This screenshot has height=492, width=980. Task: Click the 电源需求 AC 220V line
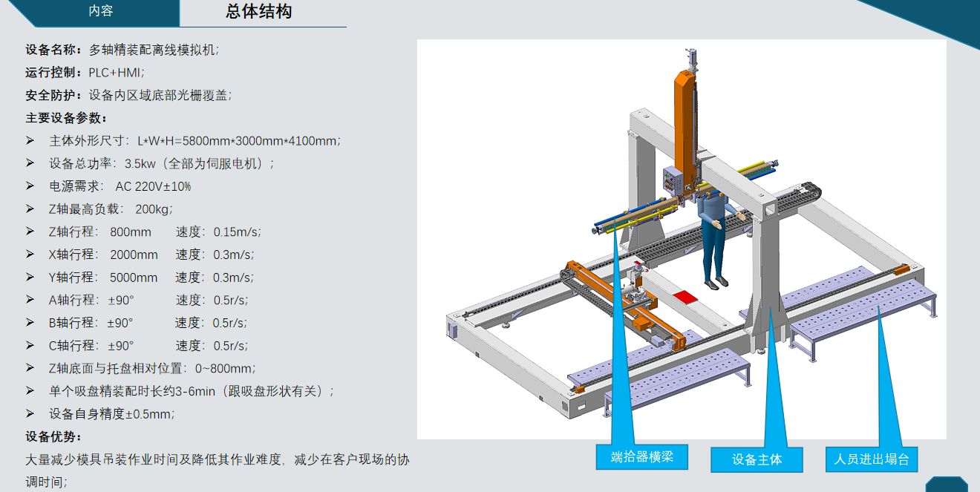(x=120, y=186)
